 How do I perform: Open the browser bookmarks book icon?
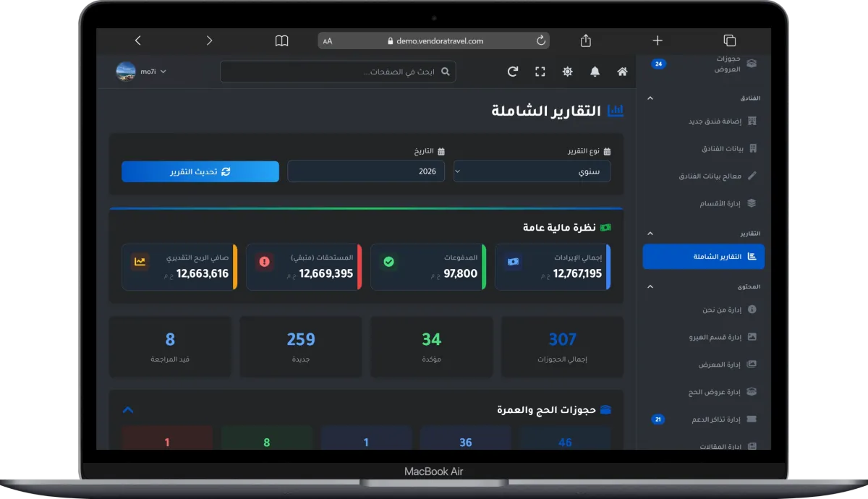click(x=281, y=41)
